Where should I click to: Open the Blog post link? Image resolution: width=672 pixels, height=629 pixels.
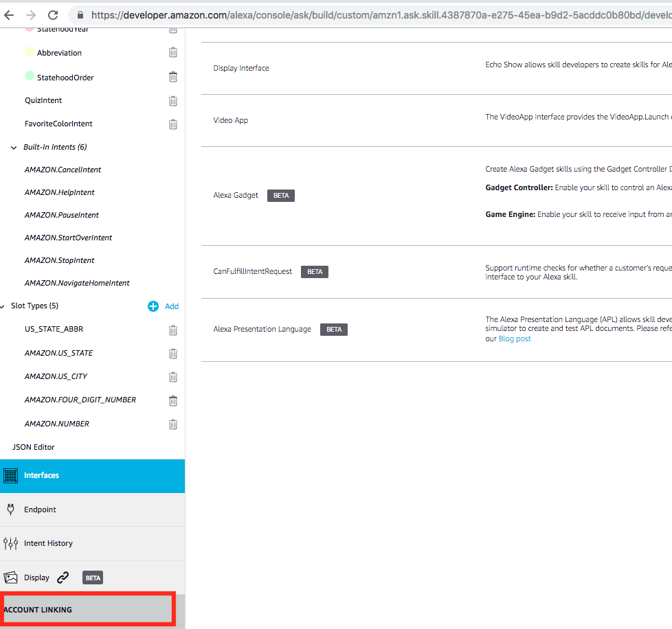click(x=515, y=339)
